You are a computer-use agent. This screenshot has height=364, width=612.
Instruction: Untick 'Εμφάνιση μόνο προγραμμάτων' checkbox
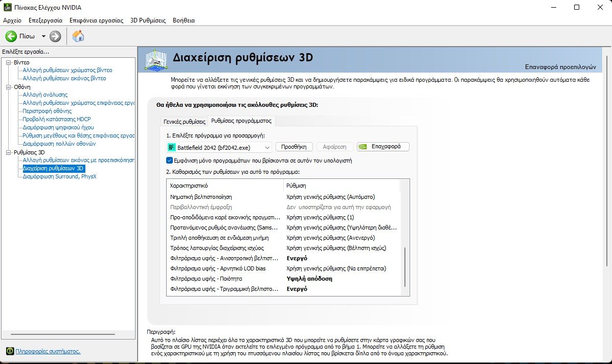[x=169, y=161]
